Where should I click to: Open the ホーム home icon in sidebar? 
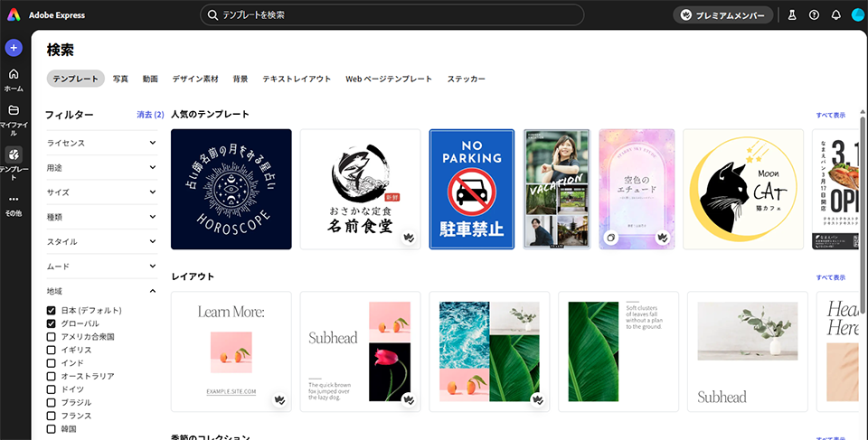pos(14,74)
